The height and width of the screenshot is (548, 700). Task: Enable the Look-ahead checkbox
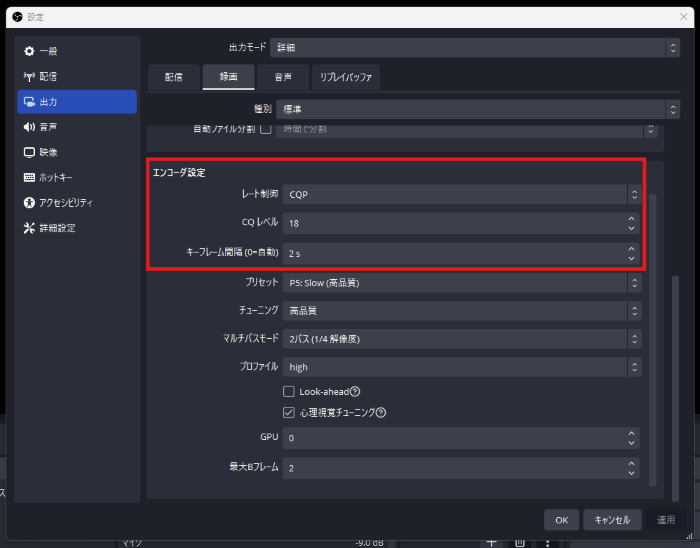coord(289,392)
